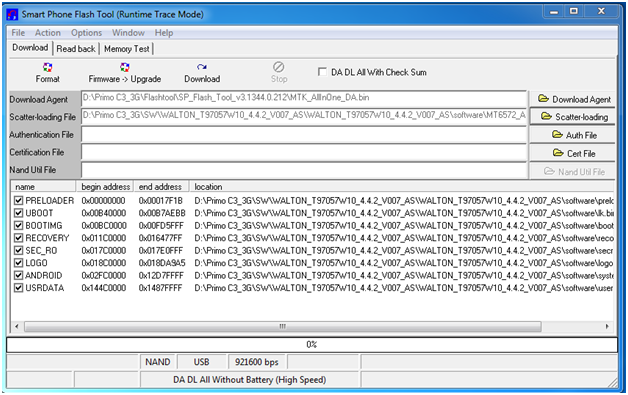This screenshot has width=628, height=395.
Task: Click the scroll left arrow
Action: click(x=16, y=326)
